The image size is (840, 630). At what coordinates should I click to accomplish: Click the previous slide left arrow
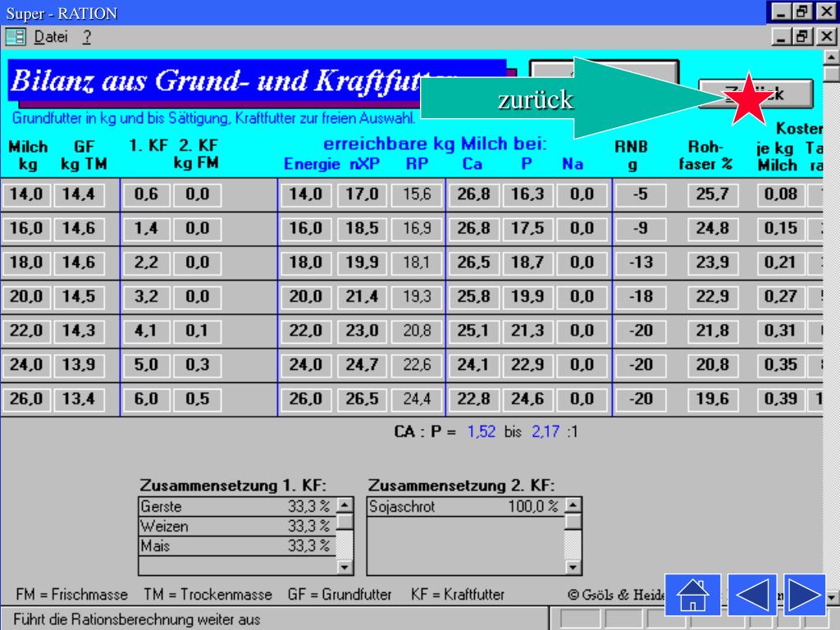click(752, 595)
